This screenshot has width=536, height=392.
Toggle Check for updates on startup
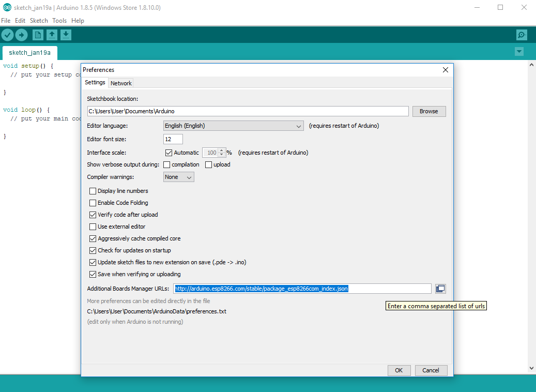[93, 250]
